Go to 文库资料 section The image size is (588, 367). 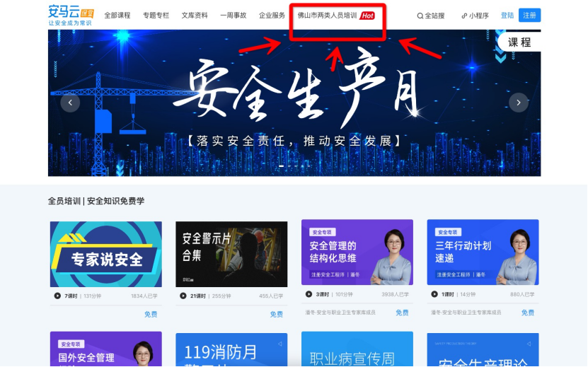coord(195,16)
